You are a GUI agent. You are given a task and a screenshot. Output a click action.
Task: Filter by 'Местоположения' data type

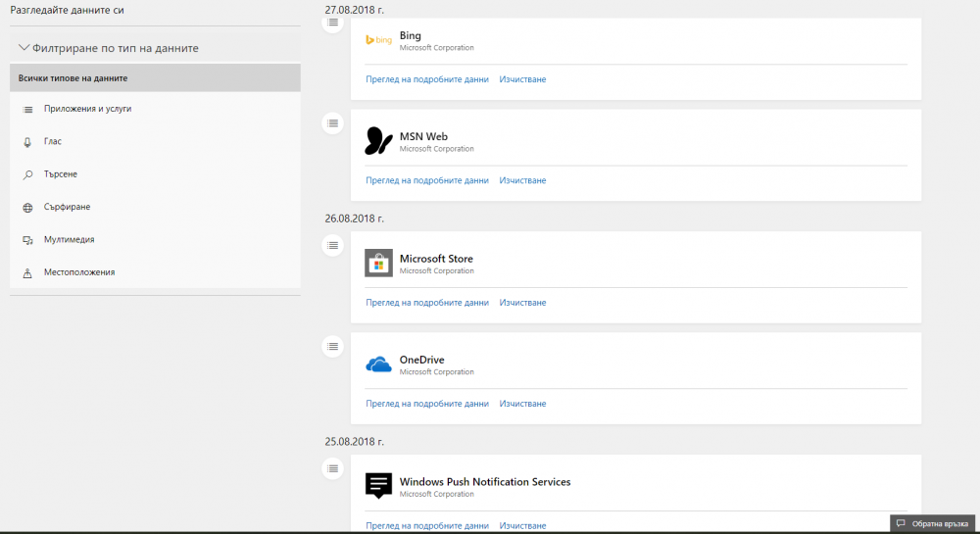[155, 272]
